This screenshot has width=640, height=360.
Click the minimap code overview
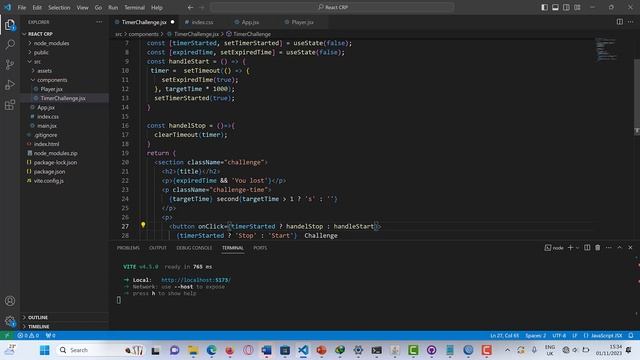point(606,49)
